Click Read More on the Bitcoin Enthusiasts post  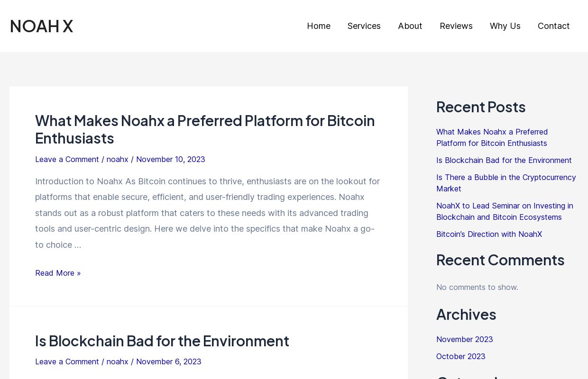pos(58,273)
